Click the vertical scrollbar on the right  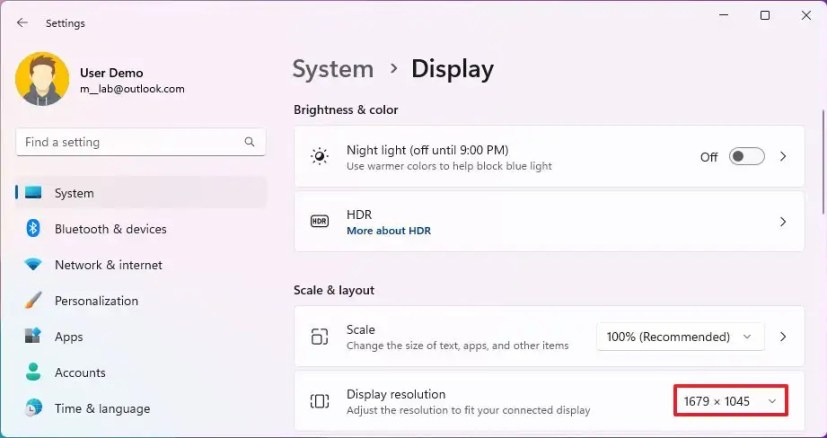coord(823,161)
